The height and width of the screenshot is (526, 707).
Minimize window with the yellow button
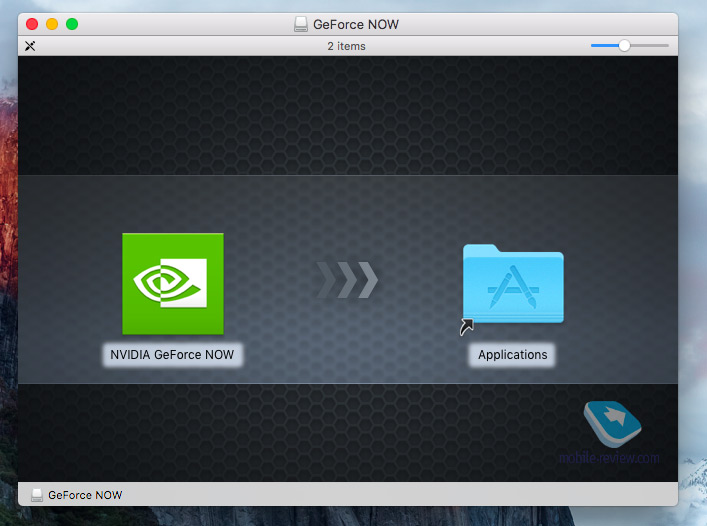[52, 24]
